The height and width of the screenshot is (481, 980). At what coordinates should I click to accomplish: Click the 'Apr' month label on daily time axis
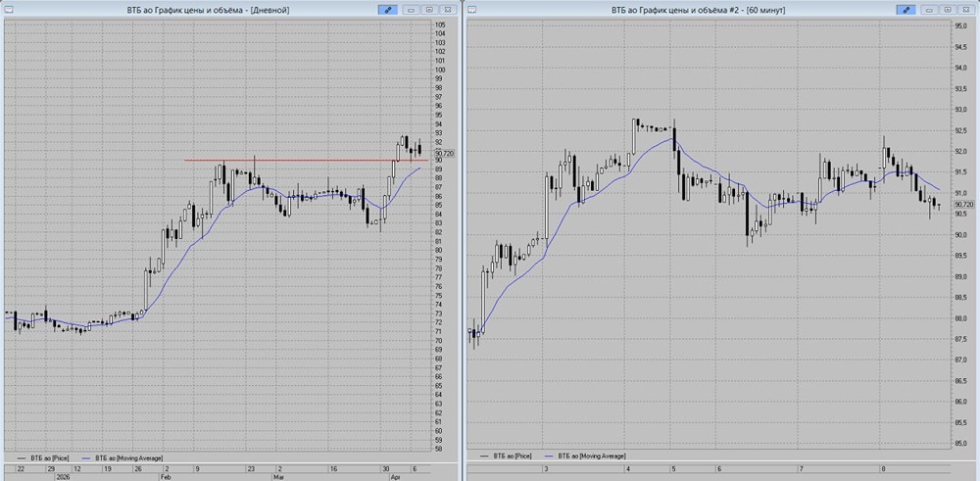coord(395,476)
